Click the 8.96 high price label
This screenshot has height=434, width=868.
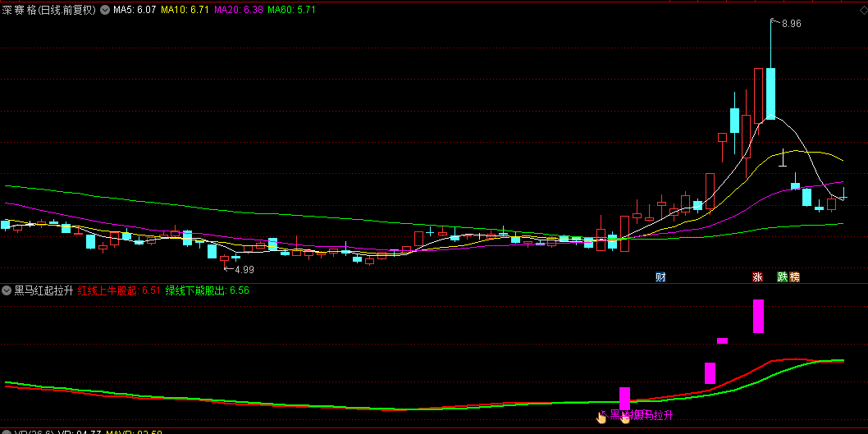[791, 24]
